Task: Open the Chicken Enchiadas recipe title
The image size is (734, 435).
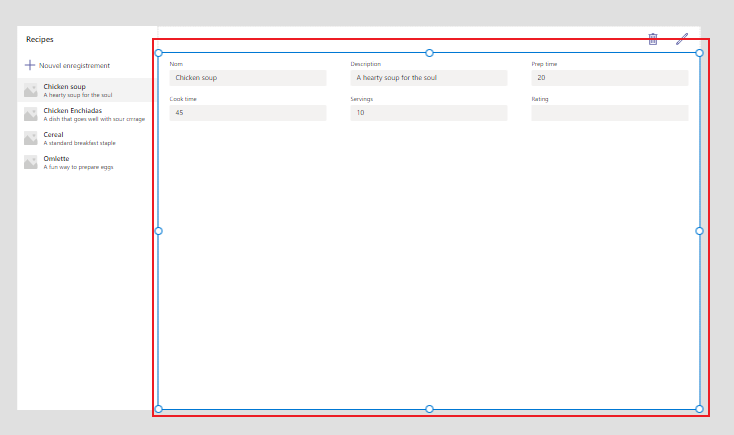Action: coord(73,111)
